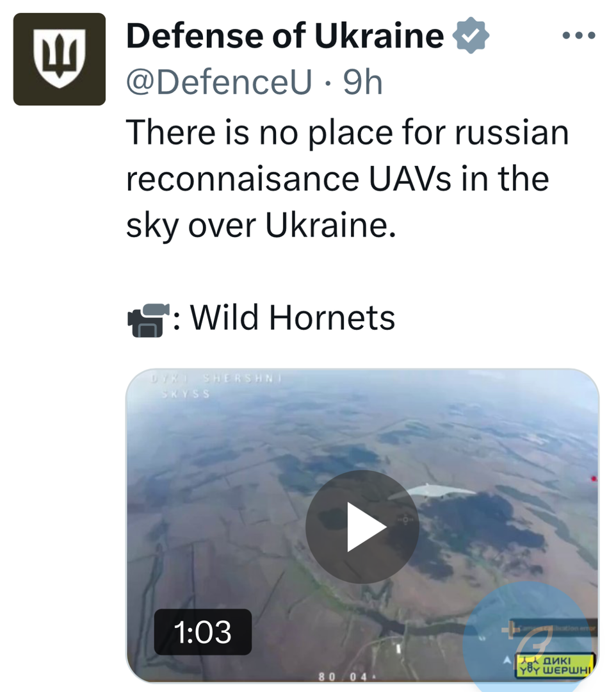Click the red dot at video edge
616x692 pixels.
coord(594,478)
